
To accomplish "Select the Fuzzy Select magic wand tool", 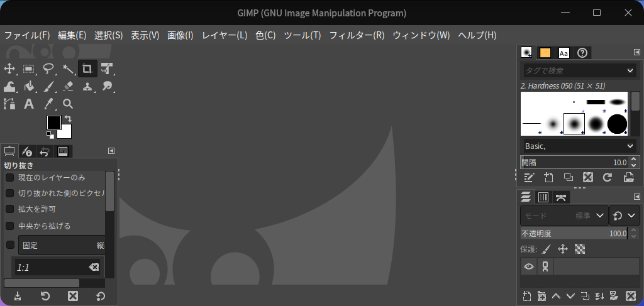I will (68, 69).
